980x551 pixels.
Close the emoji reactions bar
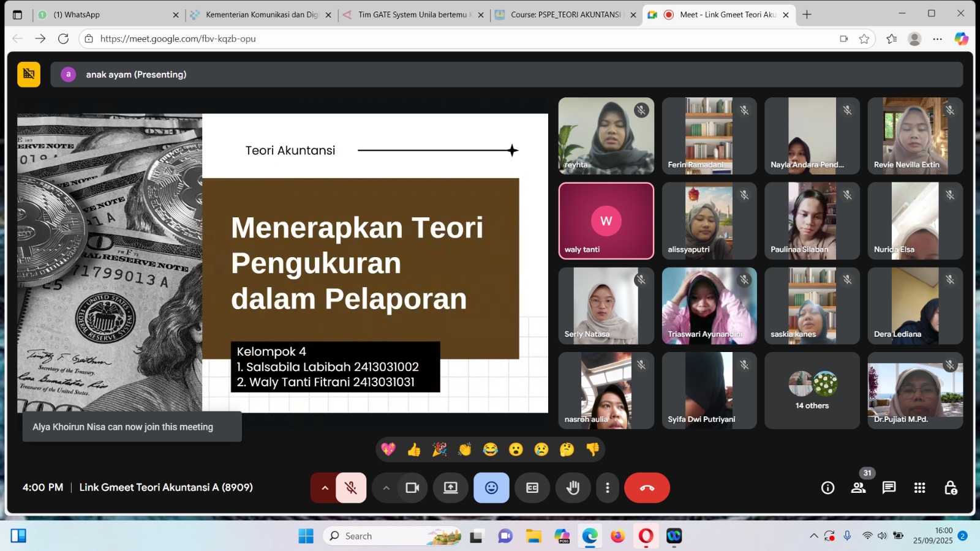point(491,488)
